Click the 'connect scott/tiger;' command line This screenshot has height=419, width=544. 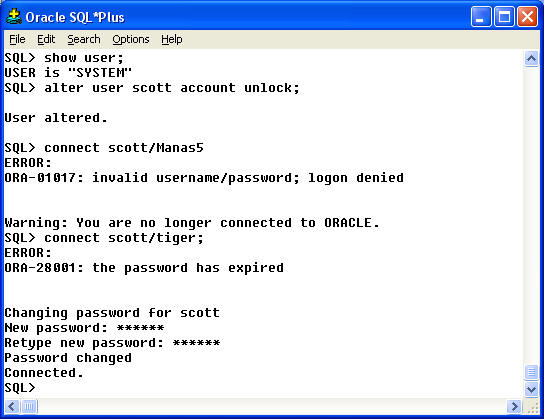104,238
